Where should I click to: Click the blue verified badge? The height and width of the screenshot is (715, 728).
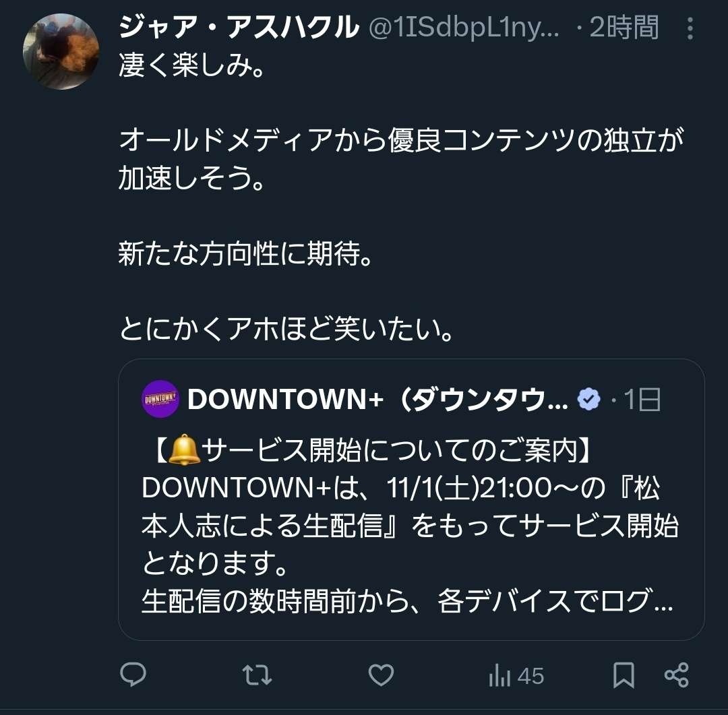click(x=589, y=400)
